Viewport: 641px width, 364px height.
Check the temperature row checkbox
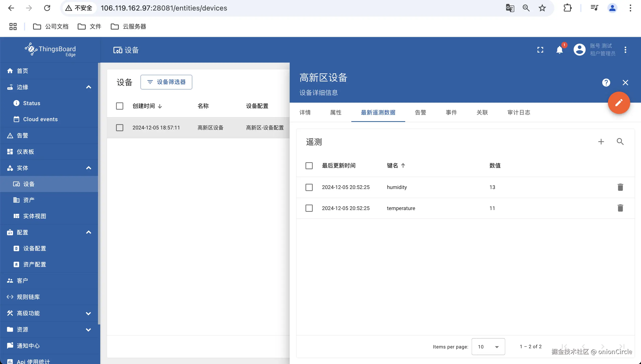(x=309, y=208)
